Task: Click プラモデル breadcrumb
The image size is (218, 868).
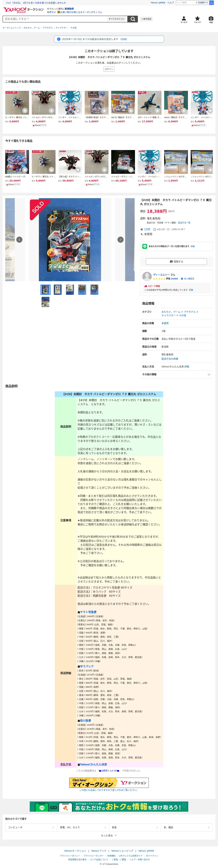Action: click(x=48, y=28)
